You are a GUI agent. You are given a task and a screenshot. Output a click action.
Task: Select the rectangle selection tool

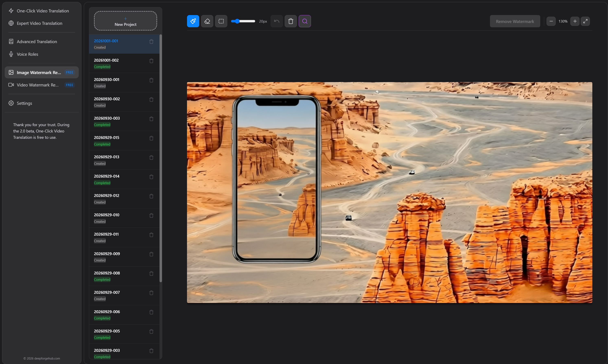tap(221, 21)
